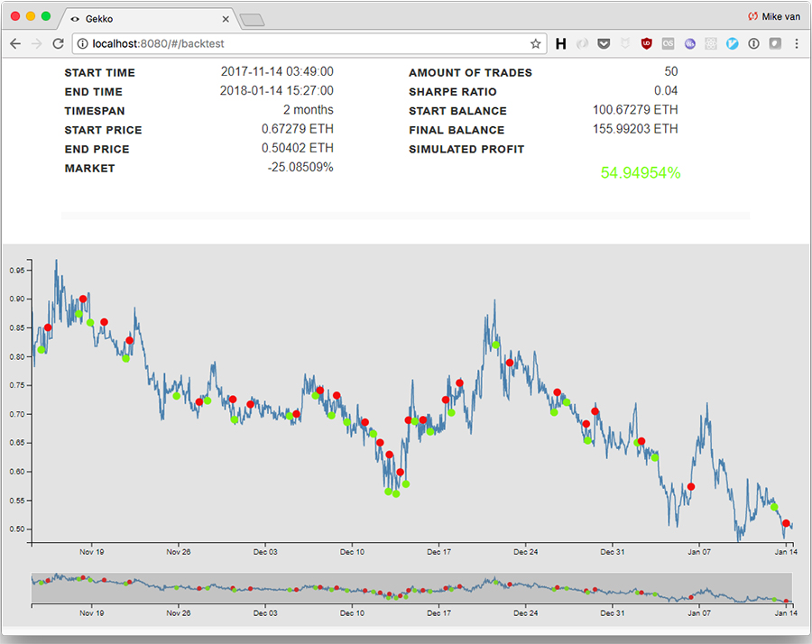Open a new browser tab
The width and height of the screenshot is (812, 644).
point(253,19)
